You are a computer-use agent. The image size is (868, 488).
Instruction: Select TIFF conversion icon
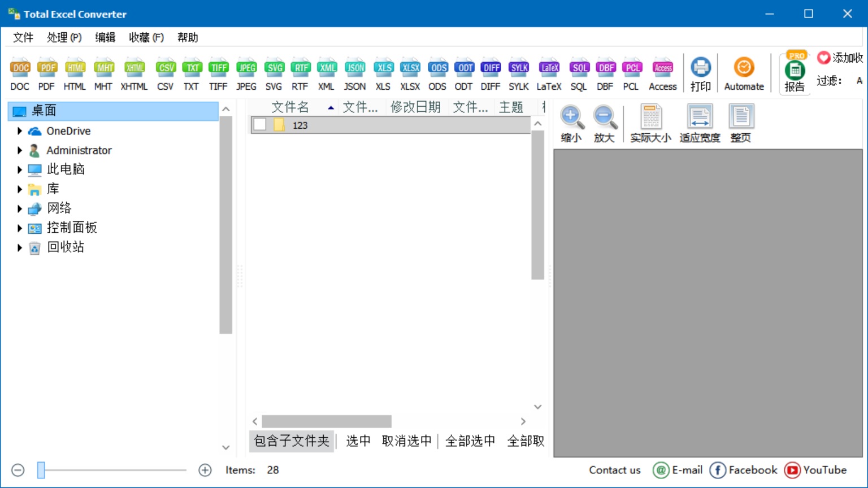[218, 74]
